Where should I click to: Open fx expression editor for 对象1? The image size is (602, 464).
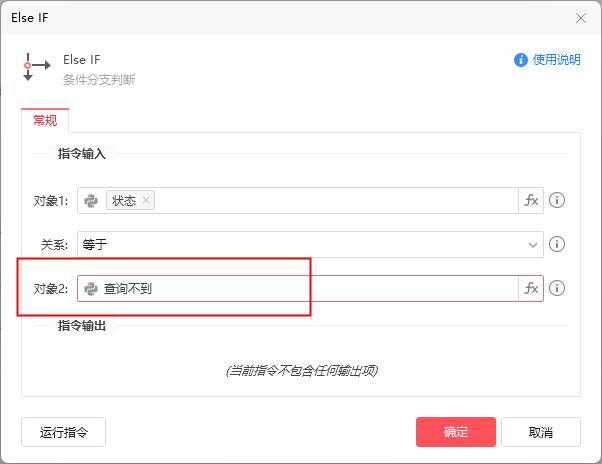point(531,200)
